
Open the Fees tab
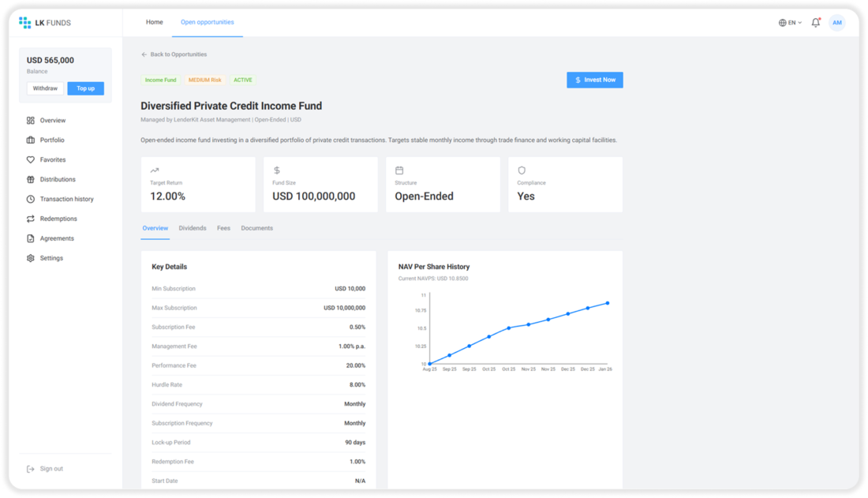coord(223,228)
